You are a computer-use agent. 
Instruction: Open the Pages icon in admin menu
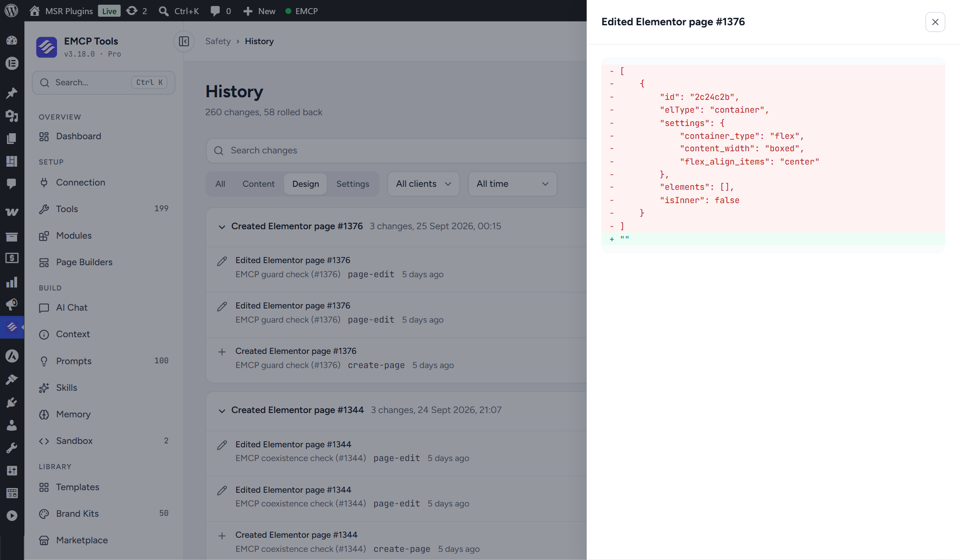pyautogui.click(x=12, y=138)
